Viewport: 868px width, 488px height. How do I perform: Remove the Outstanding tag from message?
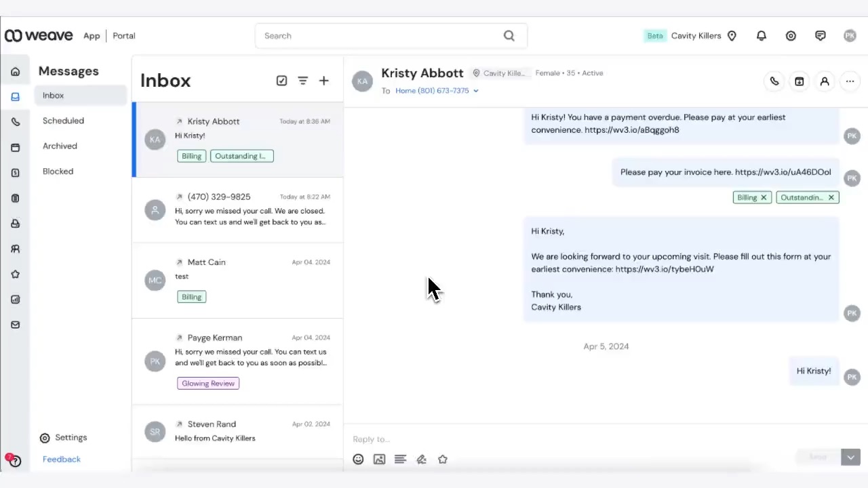(x=831, y=197)
